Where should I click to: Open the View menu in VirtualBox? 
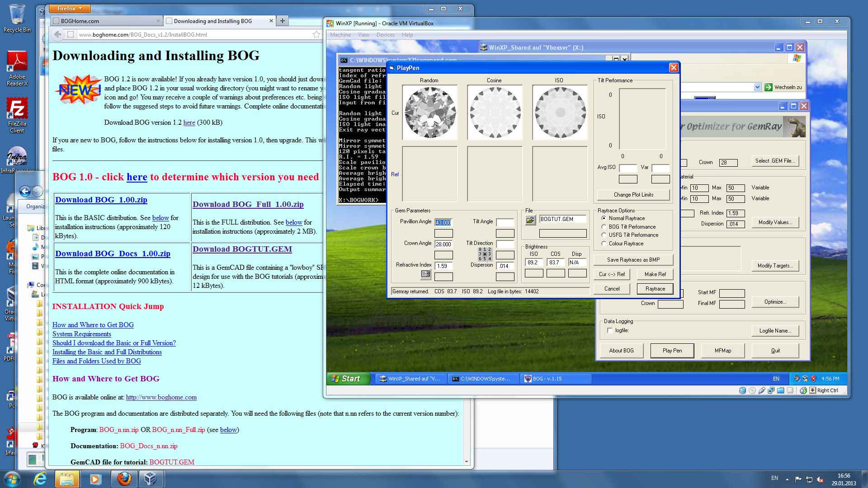click(x=363, y=35)
